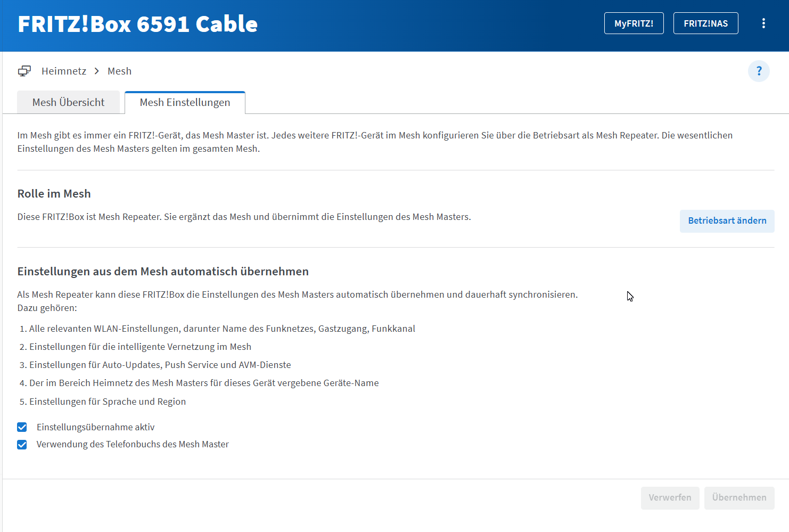Click the Übernehmen button
The width and height of the screenshot is (789, 532).
[739, 498]
